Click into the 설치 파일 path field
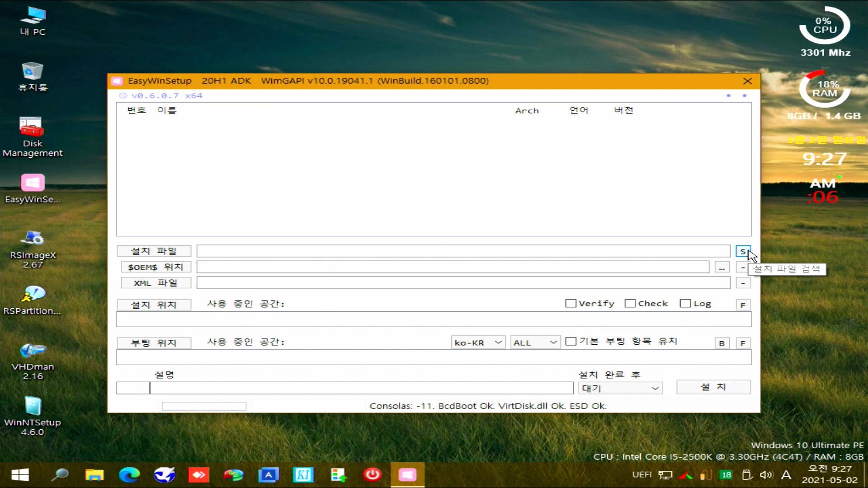Image resolution: width=868 pixels, height=488 pixels. pyautogui.click(x=463, y=251)
